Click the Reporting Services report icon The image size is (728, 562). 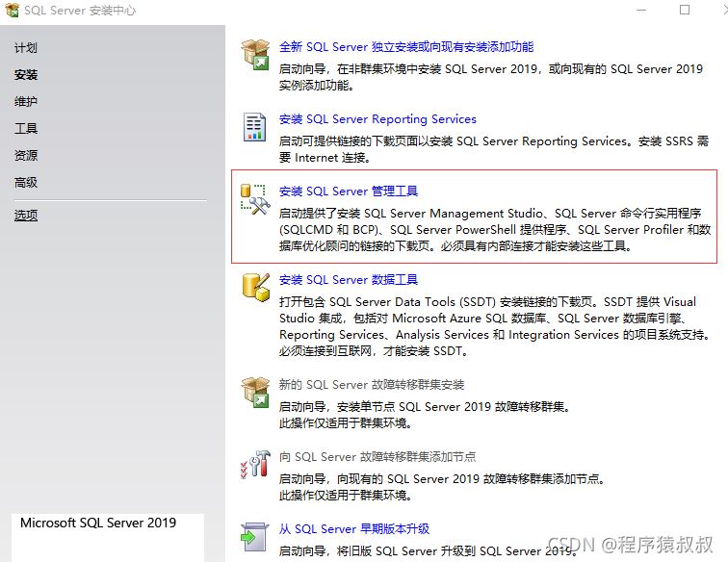255,127
